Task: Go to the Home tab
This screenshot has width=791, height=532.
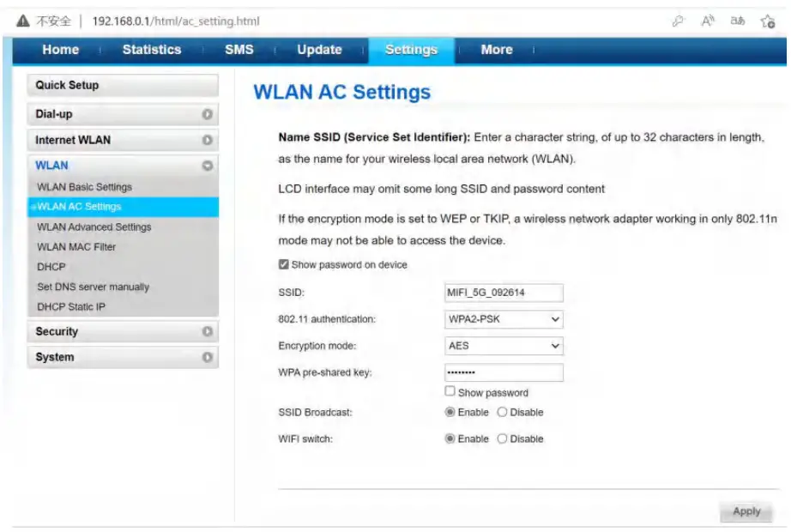Action: (60, 50)
